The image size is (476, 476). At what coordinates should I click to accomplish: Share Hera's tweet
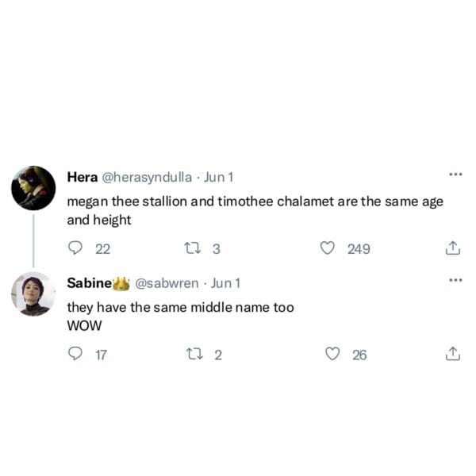point(453,248)
